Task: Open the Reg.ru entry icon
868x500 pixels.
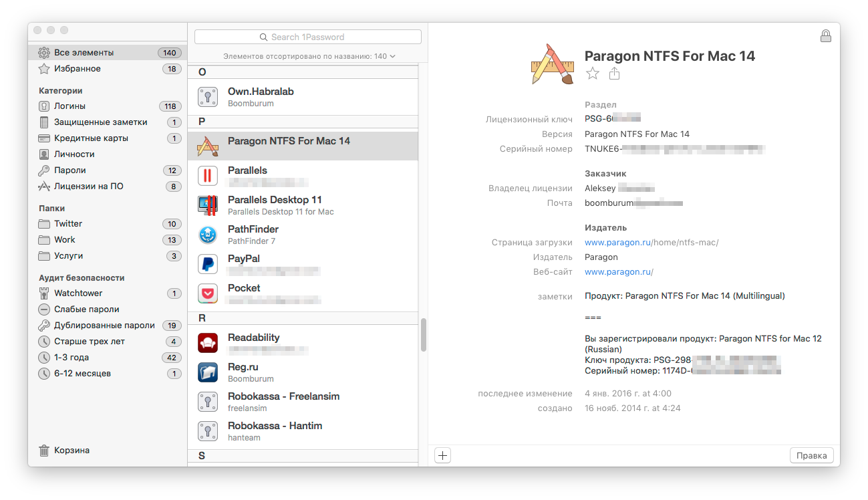Action: 208,372
